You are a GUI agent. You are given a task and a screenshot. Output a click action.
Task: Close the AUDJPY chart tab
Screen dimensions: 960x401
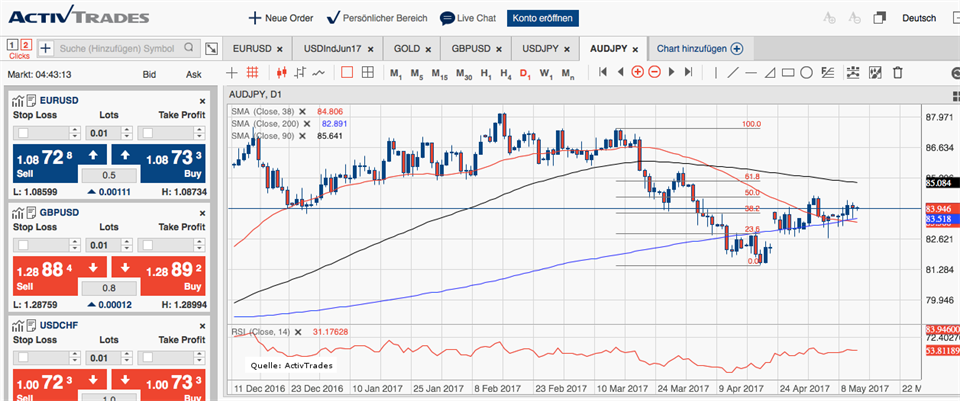[635, 49]
